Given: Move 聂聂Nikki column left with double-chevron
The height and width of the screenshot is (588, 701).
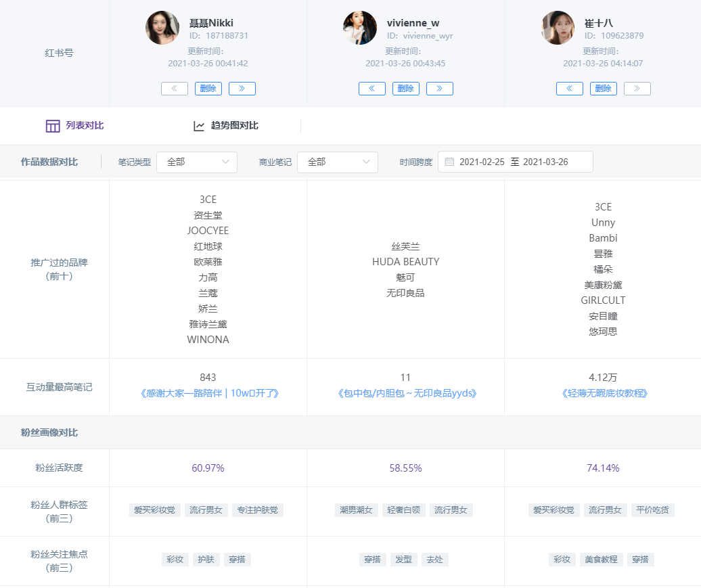Looking at the screenshot, I should (175, 89).
